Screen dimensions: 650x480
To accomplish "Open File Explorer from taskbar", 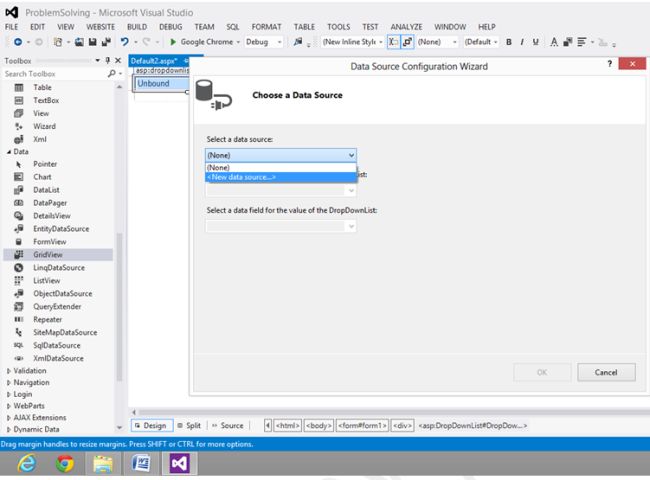I will pos(102,463).
